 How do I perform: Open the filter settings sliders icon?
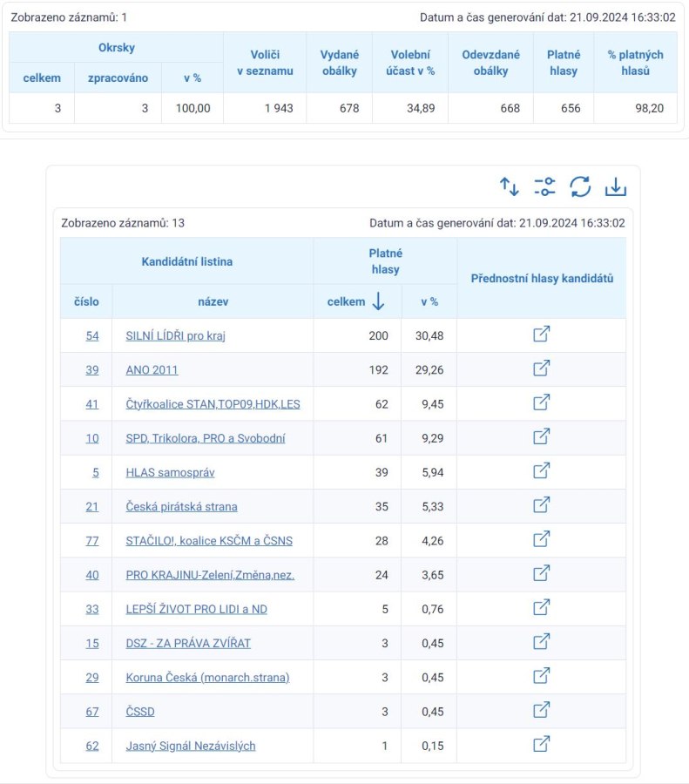[544, 187]
